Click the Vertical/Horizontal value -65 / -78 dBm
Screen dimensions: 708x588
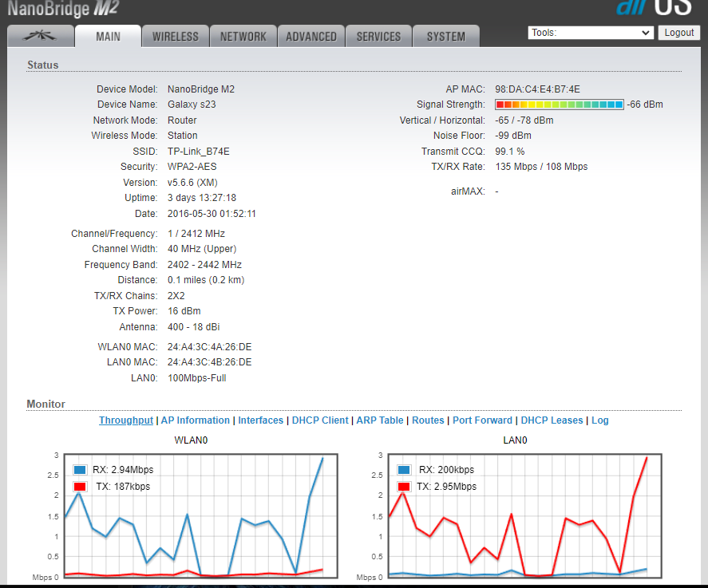(524, 120)
